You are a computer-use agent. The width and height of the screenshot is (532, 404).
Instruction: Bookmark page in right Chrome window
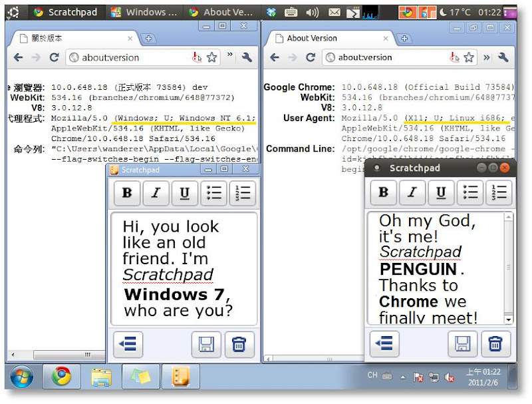[469, 57]
